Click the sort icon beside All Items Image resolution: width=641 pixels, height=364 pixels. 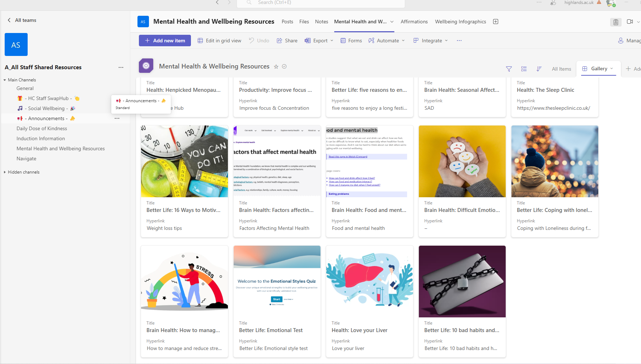click(x=539, y=69)
